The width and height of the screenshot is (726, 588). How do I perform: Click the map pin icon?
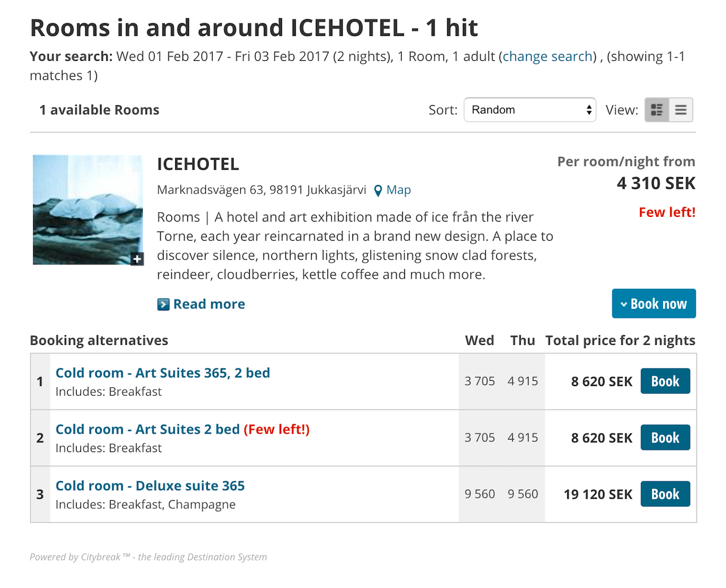(378, 190)
